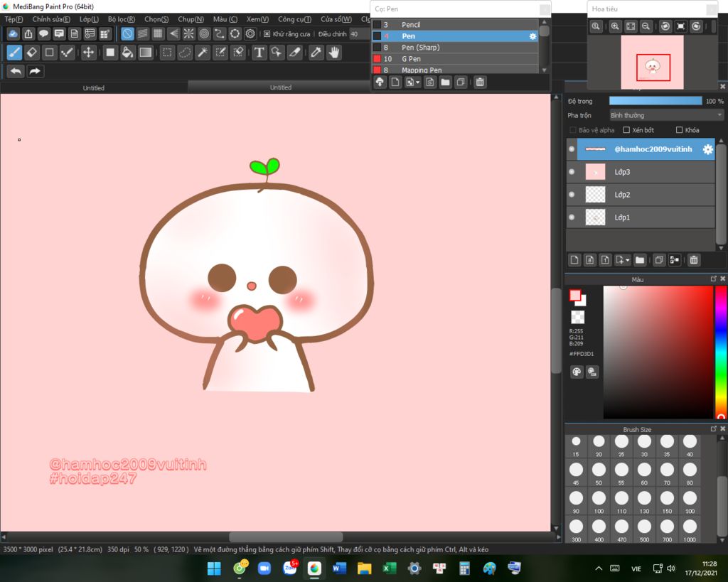Select the Magic Wand tool
Screen dimensions: 728x582
click(x=203, y=53)
